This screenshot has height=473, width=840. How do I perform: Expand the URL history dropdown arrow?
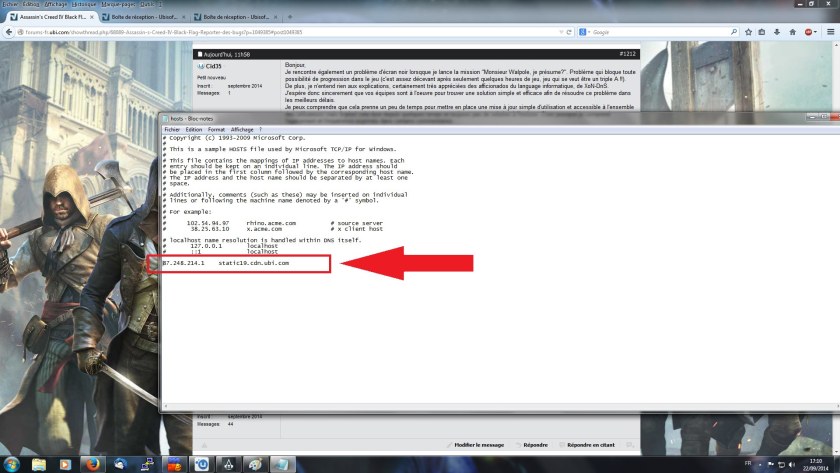coord(561,32)
